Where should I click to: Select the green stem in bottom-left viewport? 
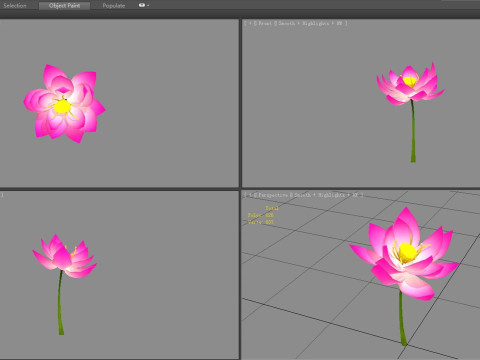[x=60, y=303]
